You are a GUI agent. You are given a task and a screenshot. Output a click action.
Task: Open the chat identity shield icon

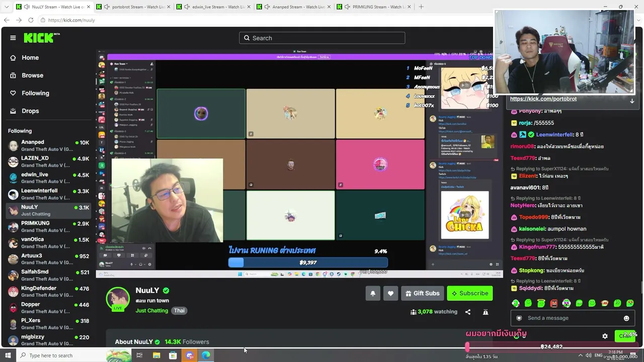[x=519, y=318]
